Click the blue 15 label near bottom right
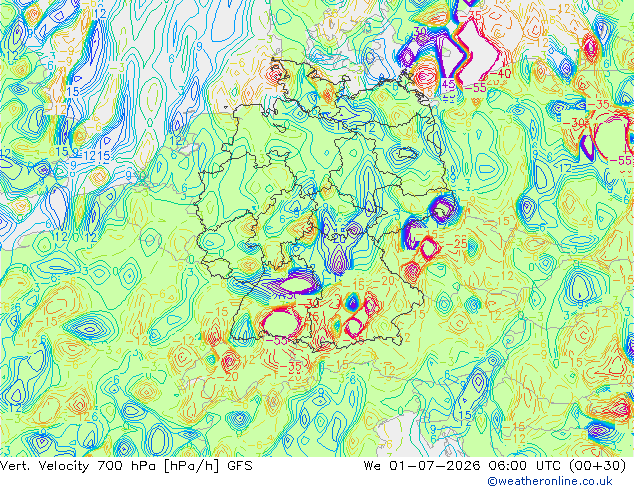The height and width of the screenshot is (490, 634). click(x=465, y=415)
